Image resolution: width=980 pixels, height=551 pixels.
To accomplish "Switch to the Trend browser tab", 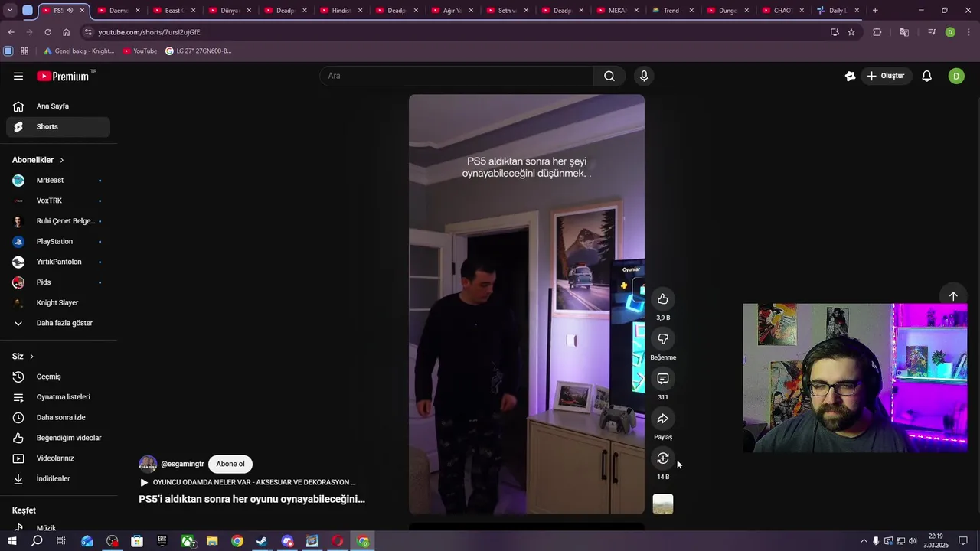I will click(x=672, y=11).
